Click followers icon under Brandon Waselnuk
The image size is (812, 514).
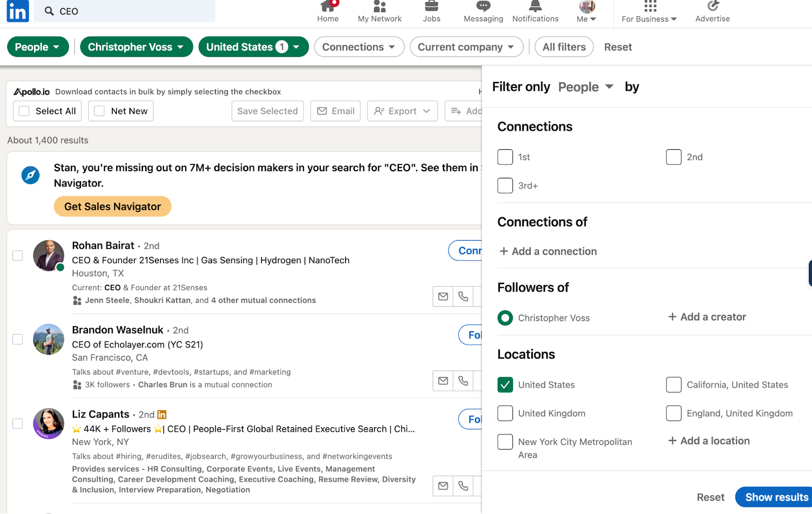click(77, 385)
